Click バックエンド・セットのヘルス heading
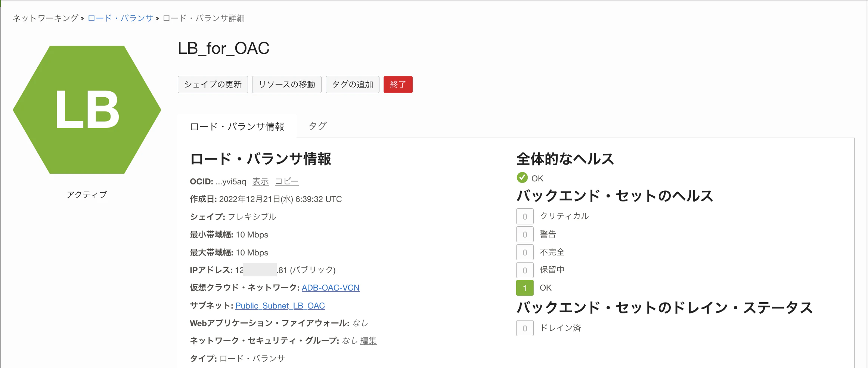This screenshot has width=868, height=368. (x=615, y=196)
